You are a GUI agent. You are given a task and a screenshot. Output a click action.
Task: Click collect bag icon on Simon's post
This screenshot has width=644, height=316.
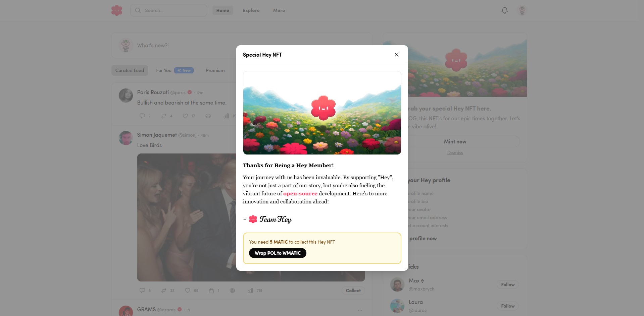pyautogui.click(x=211, y=291)
